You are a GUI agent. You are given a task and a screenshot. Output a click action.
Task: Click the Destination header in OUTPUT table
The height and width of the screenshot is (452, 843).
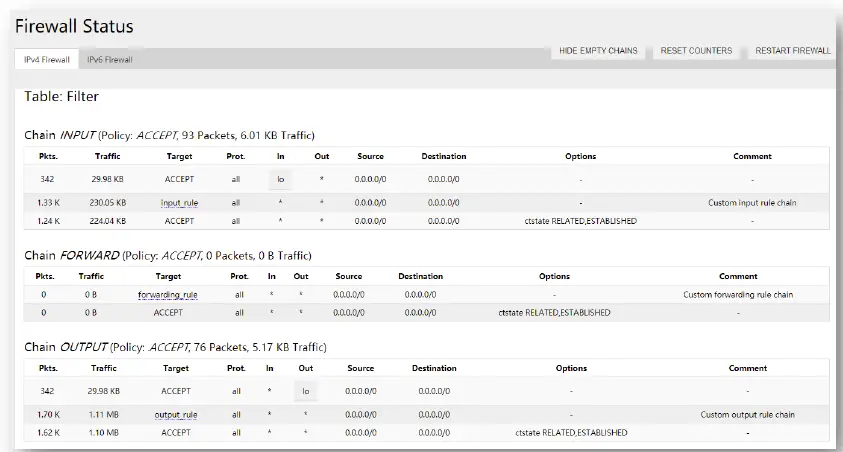pos(434,368)
